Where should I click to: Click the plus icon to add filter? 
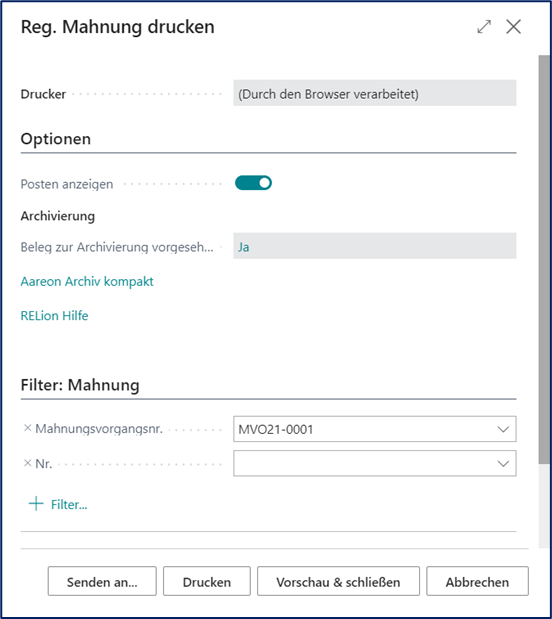point(36,504)
